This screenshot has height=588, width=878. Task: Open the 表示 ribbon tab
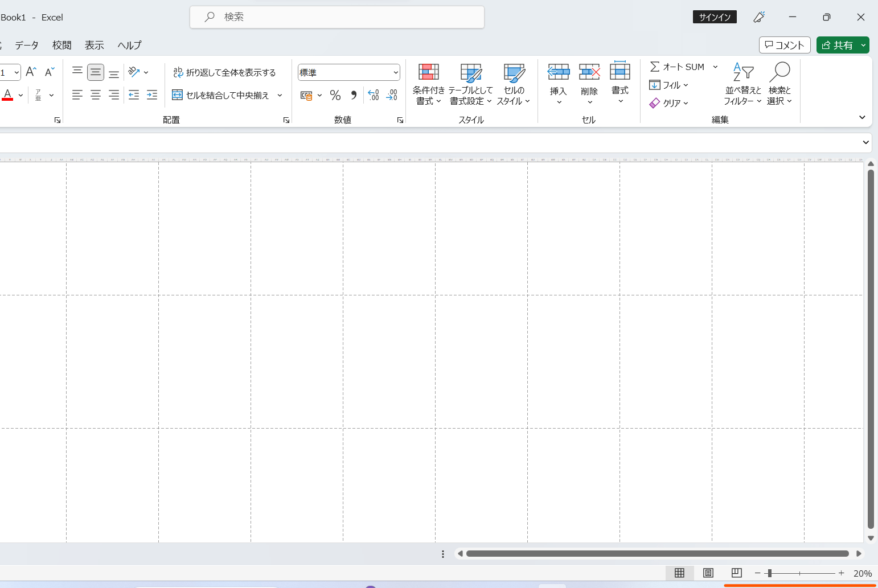pos(95,45)
